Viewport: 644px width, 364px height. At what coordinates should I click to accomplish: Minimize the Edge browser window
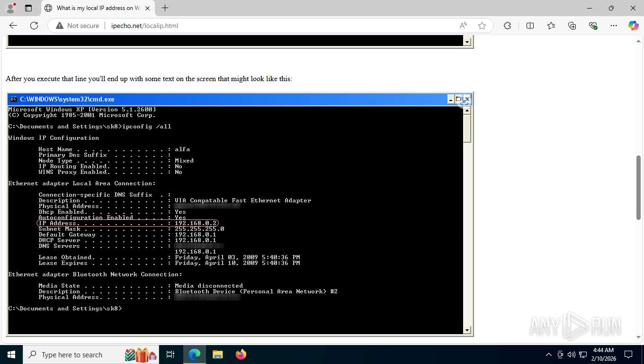[x=590, y=8]
